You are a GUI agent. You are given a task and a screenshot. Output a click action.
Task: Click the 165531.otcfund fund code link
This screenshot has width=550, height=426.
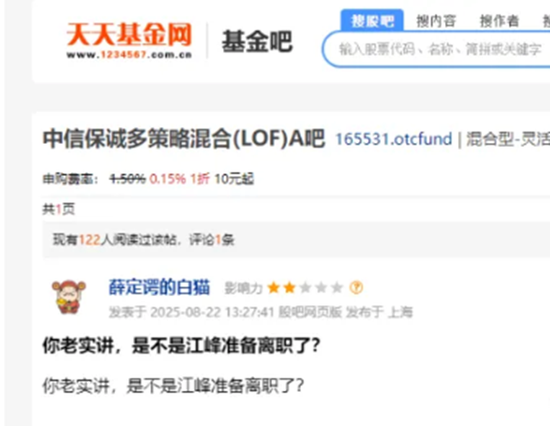[394, 139]
